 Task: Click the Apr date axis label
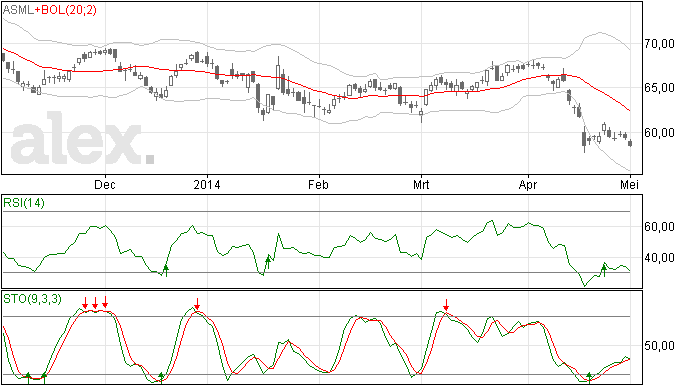pyautogui.click(x=528, y=184)
